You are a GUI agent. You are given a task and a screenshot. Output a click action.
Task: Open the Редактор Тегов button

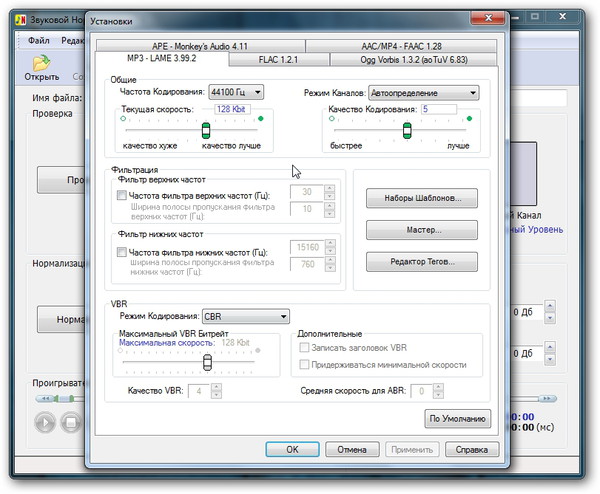pos(421,261)
